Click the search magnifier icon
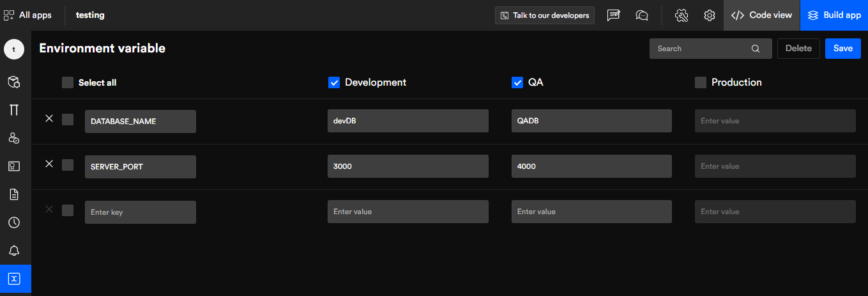This screenshot has height=296, width=868. tap(756, 49)
